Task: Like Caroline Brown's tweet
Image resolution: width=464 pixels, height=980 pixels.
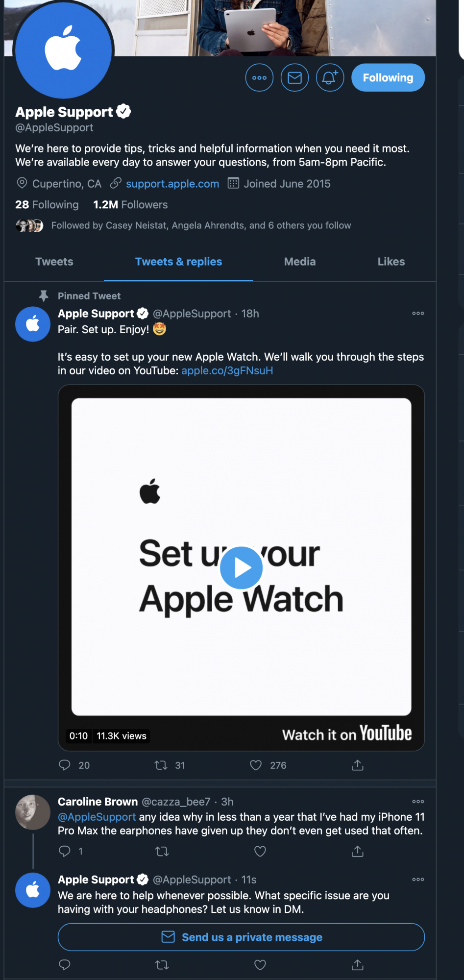Action: click(x=260, y=851)
